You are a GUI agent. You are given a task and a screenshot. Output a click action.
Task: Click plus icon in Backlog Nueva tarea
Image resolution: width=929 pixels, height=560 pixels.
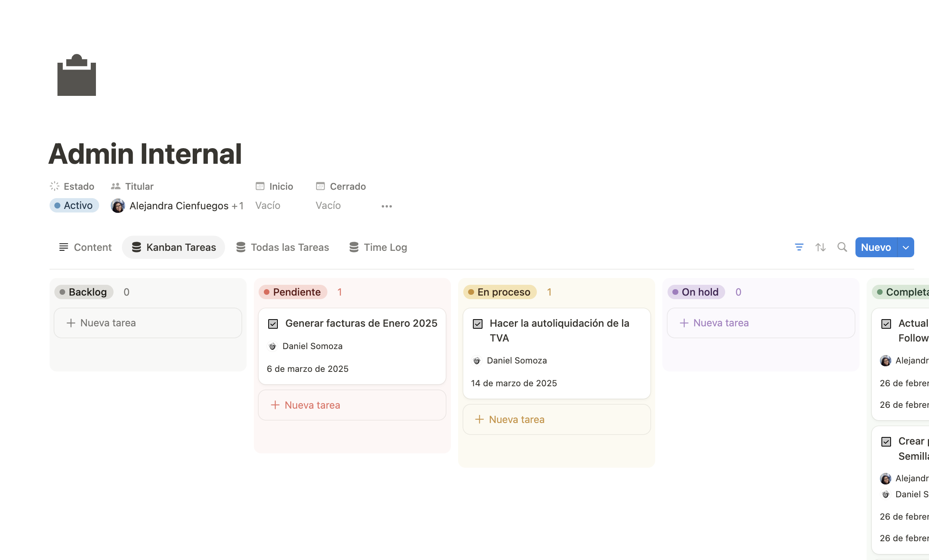point(71,323)
